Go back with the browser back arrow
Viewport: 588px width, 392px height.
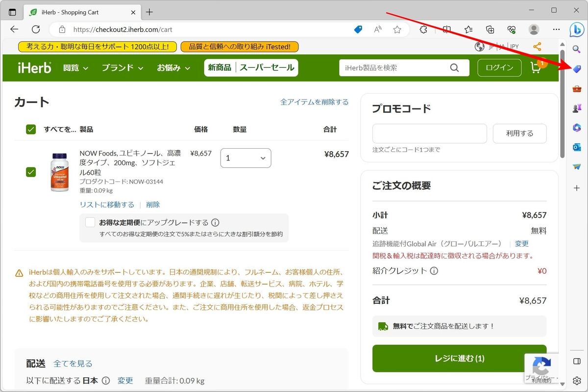[14, 29]
